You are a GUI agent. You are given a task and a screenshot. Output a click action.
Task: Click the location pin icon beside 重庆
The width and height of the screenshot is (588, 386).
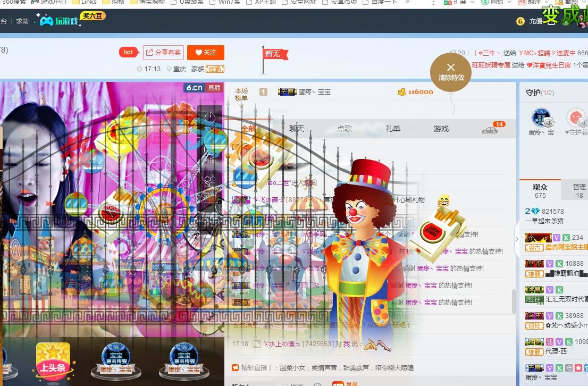(x=169, y=69)
